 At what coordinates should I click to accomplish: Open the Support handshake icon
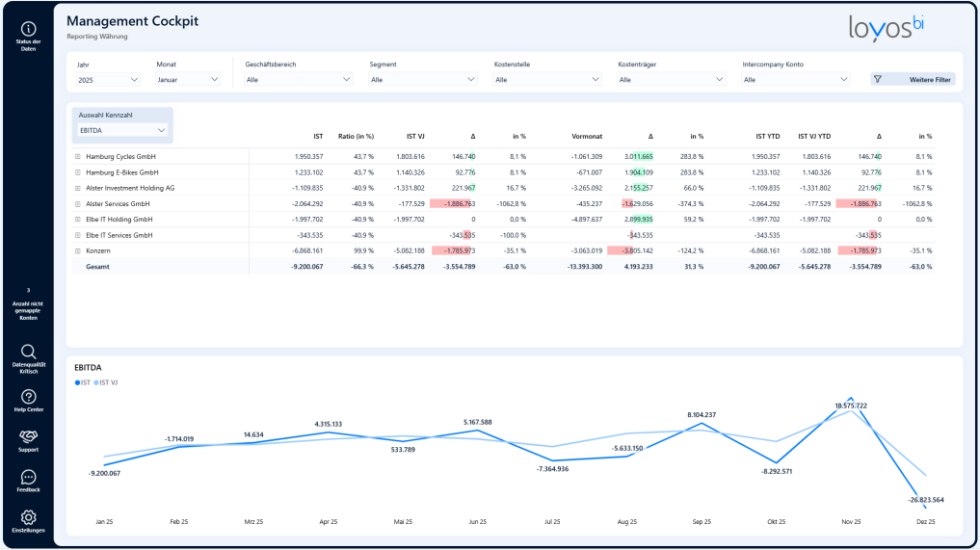(28, 436)
